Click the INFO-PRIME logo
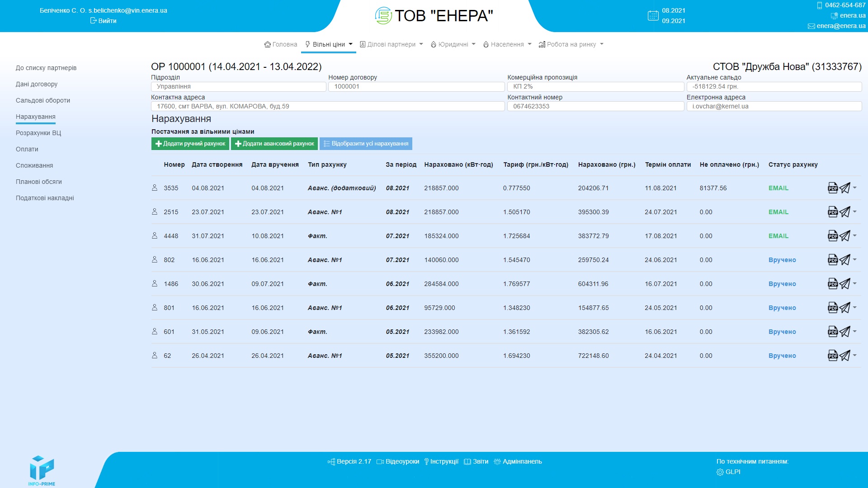868x488 pixels. tap(42, 470)
